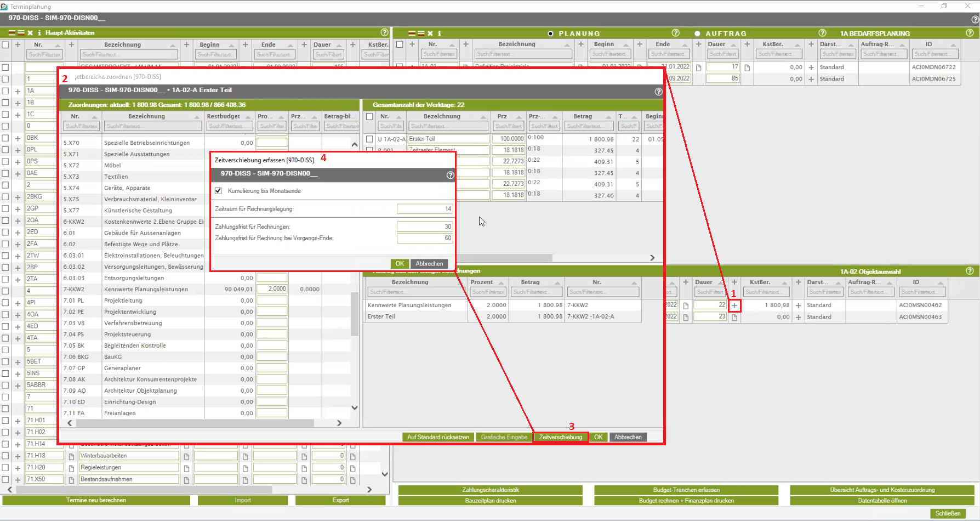Click plus icon in row 1A of Haupt-Aktivitäten
This screenshot has width=980, height=521.
click(18, 91)
